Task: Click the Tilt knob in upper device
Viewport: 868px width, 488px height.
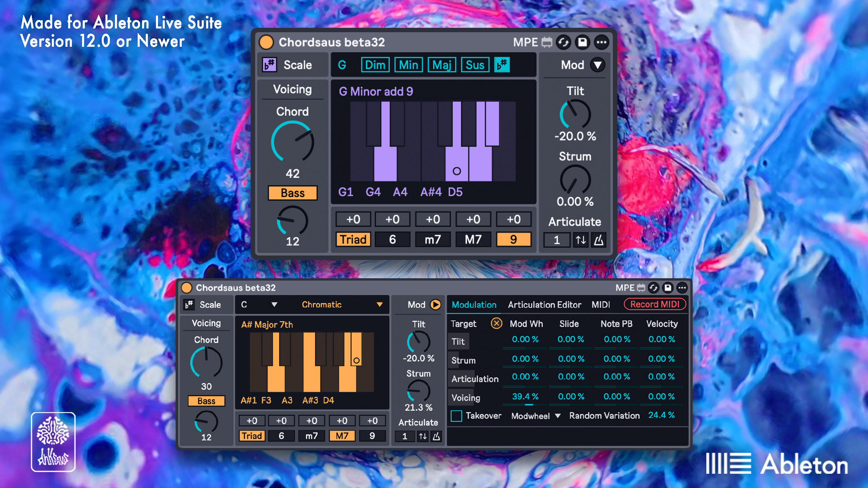Action: [575, 114]
